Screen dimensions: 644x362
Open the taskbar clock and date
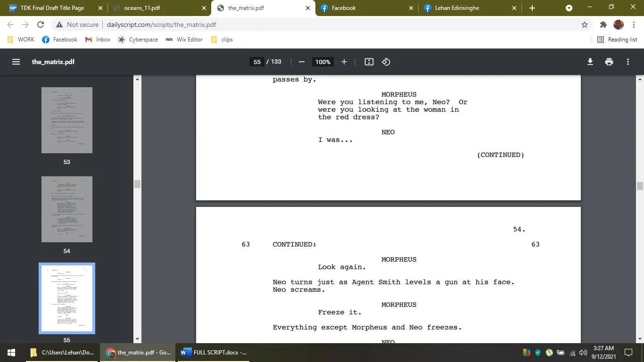click(x=603, y=353)
